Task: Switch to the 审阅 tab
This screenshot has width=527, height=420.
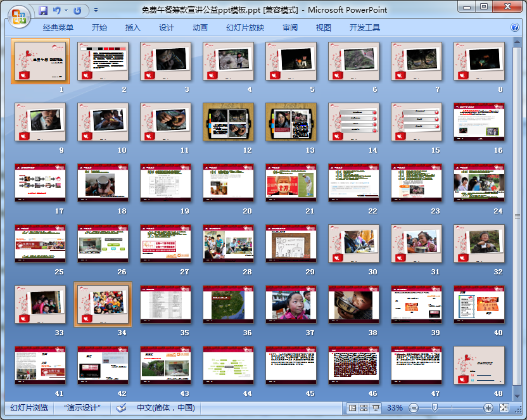Action: coord(290,27)
